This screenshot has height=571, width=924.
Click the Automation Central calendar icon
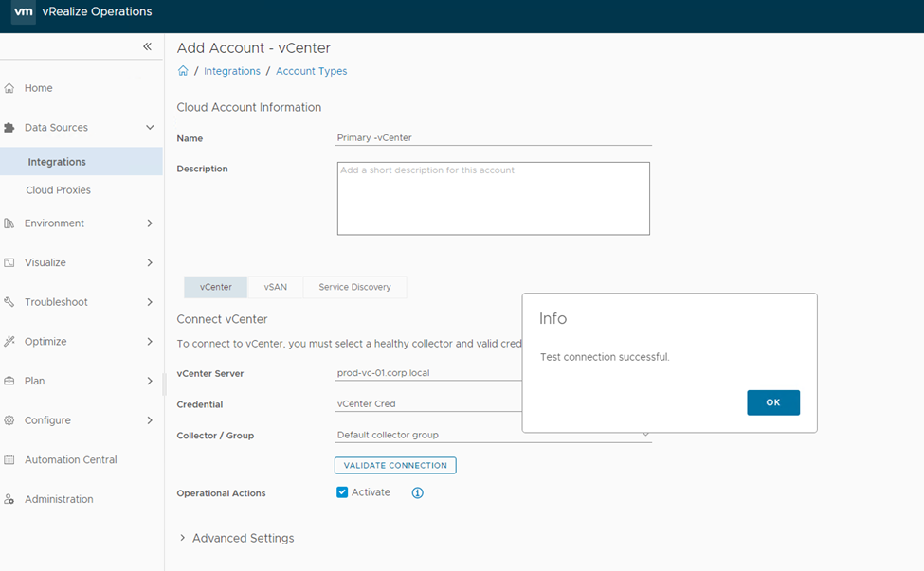tap(9, 460)
